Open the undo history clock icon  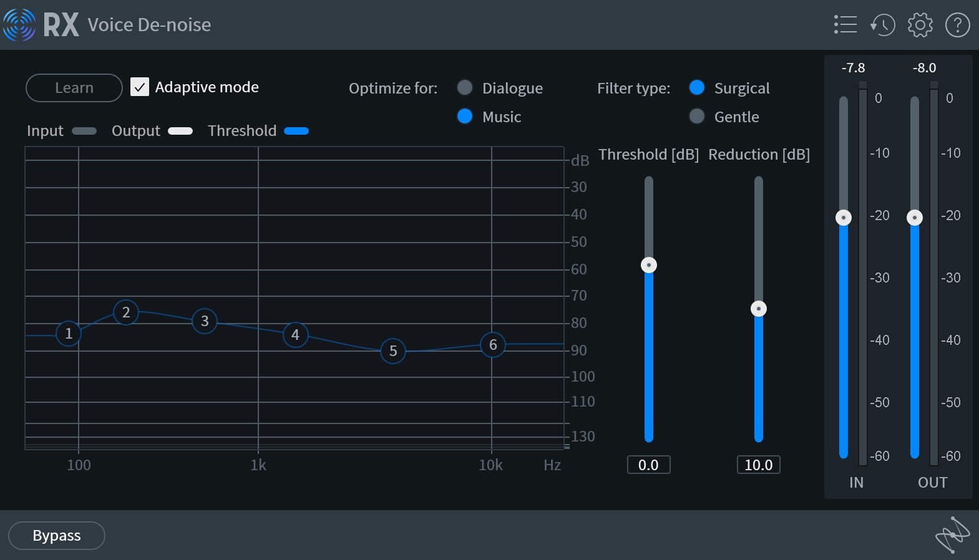click(x=883, y=25)
